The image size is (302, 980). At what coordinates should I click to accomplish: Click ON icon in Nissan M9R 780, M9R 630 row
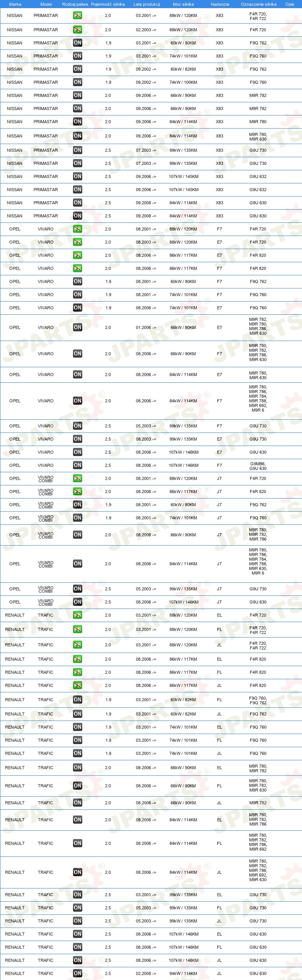pos(78,136)
